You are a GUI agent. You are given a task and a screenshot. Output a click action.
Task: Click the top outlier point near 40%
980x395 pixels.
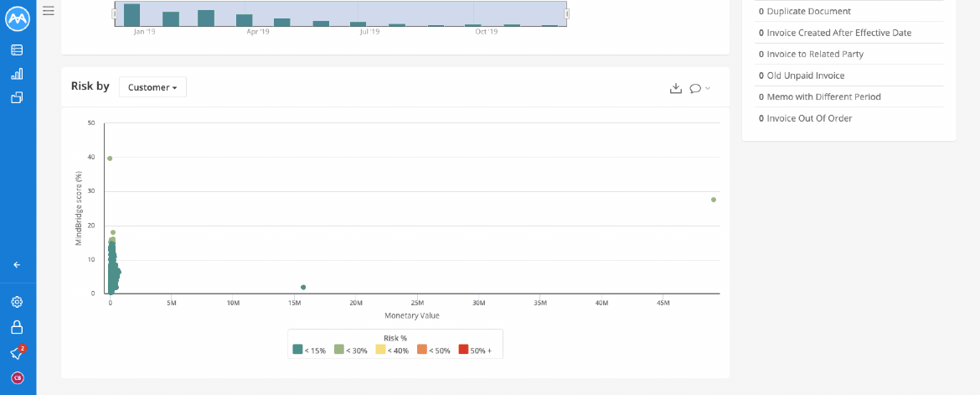click(110, 159)
